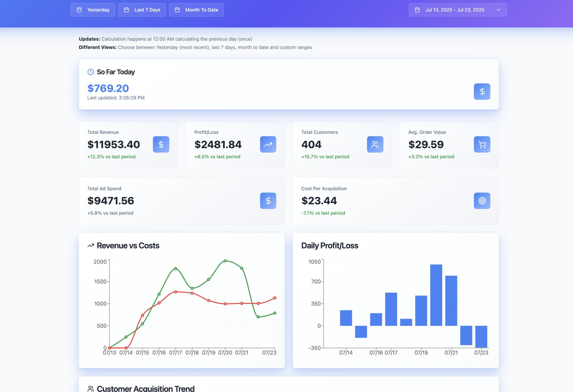Select the Last 7 Days filter
Viewport: 573px width, 392px height.
[x=142, y=10]
